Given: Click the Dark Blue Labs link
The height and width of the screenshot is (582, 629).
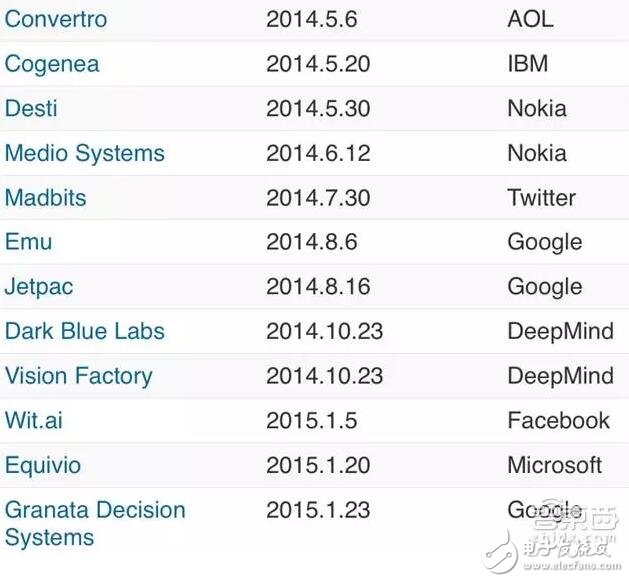Looking at the screenshot, I should pos(84,331).
